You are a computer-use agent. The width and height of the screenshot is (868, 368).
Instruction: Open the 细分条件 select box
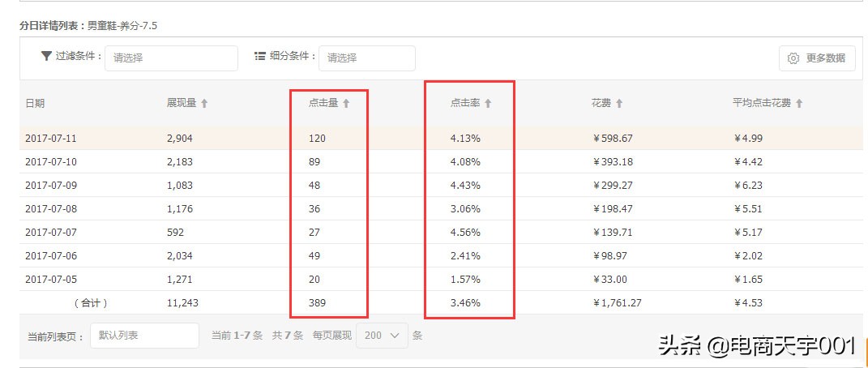point(367,58)
